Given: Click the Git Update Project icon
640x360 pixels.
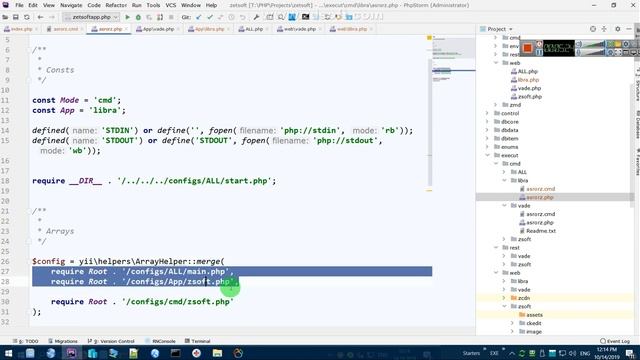Looking at the screenshot, I should click(199, 17).
